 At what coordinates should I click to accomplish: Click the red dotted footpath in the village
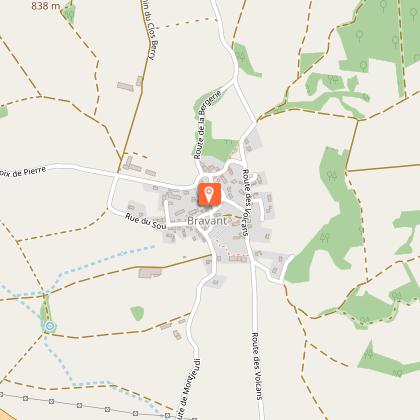click(x=229, y=249)
